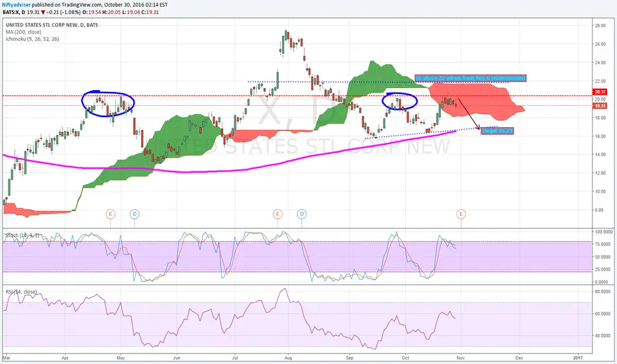This screenshot has height=364, width=617.
Task: Select the BATS:X, D symbol header
Action: click(x=14, y=12)
